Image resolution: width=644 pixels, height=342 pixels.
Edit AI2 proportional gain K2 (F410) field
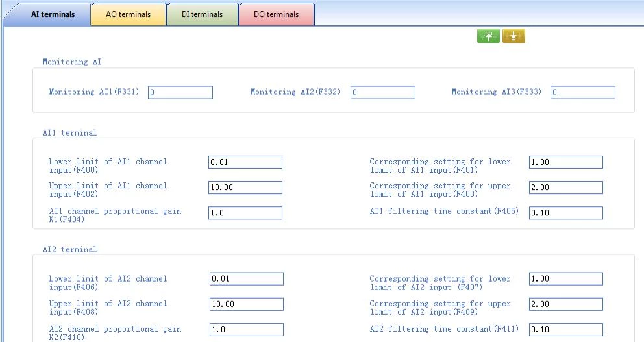tap(247, 330)
